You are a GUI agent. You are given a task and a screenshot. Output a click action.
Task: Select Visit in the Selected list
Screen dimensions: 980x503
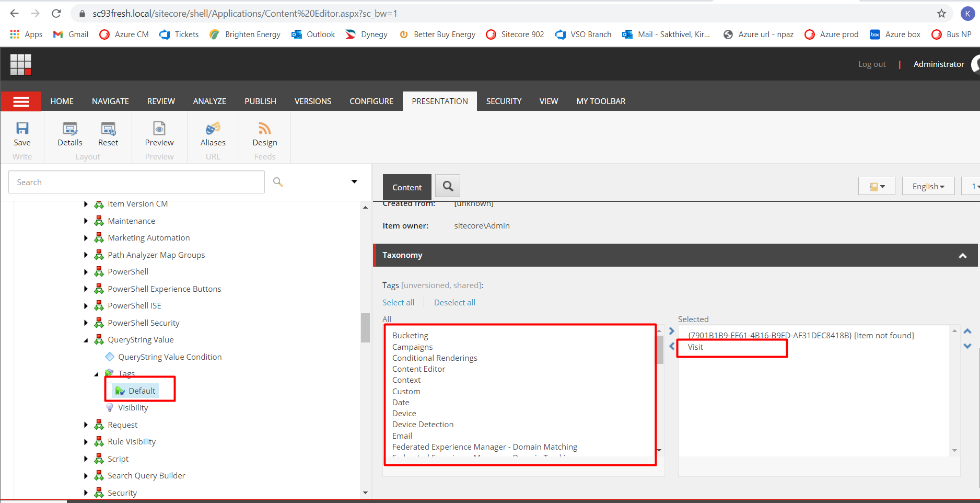(x=695, y=347)
